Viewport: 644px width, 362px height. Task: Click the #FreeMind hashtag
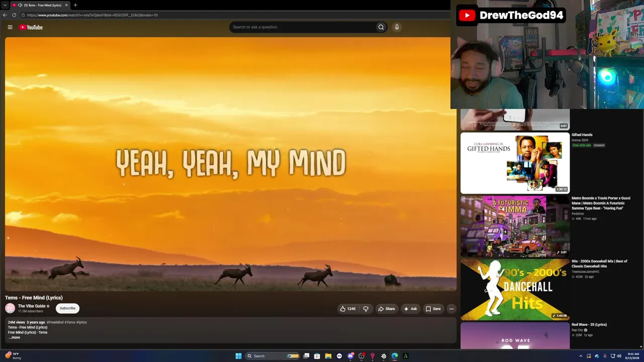click(55, 322)
